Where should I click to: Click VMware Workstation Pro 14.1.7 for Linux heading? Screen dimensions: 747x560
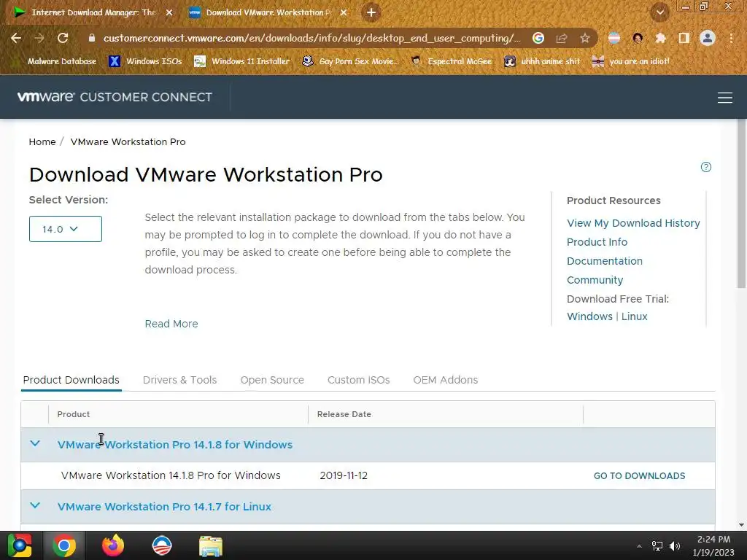pos(164,507)
